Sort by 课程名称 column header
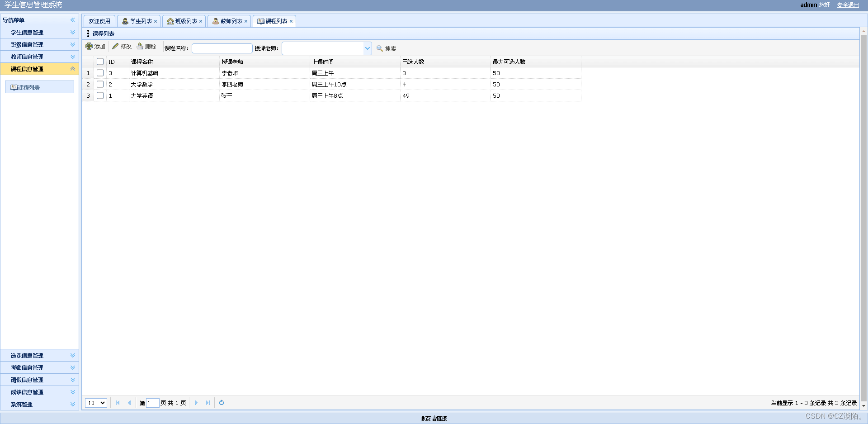The width and height of the screenshot is (868, 424). 174,62
